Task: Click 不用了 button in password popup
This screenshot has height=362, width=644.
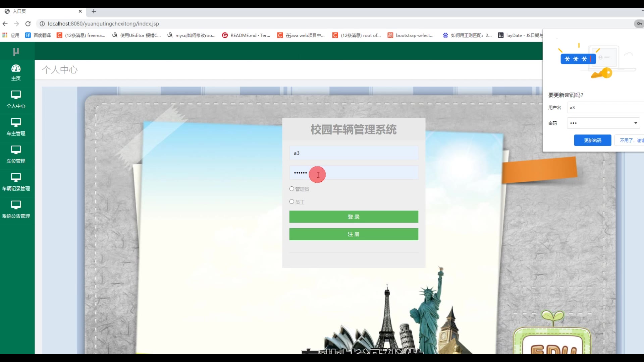Action: click(629, 140)
